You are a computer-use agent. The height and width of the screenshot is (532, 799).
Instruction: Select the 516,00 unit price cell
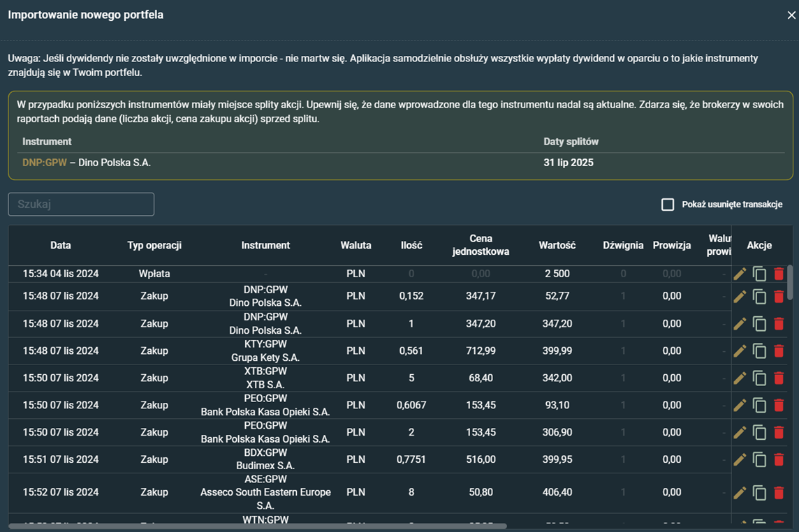(x=481, y=459)
